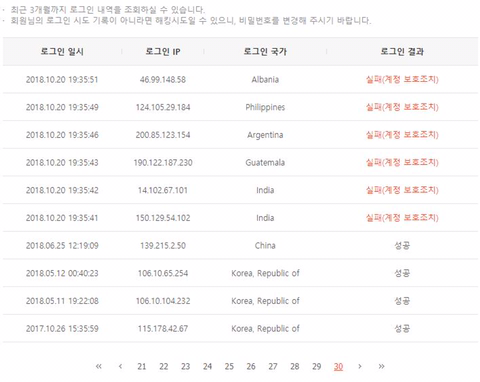Select IP address 106.10.104.232
480x382 pixels.
point(163,301)
